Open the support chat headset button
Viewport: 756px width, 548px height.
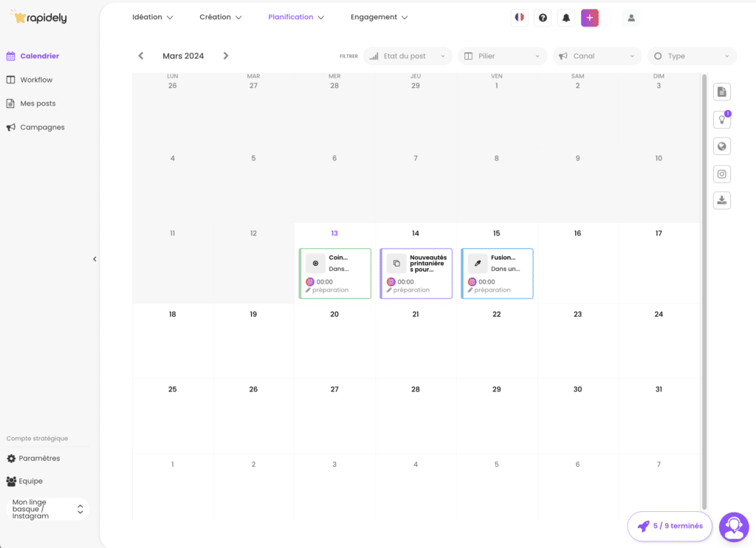click(x=733, y=527)
